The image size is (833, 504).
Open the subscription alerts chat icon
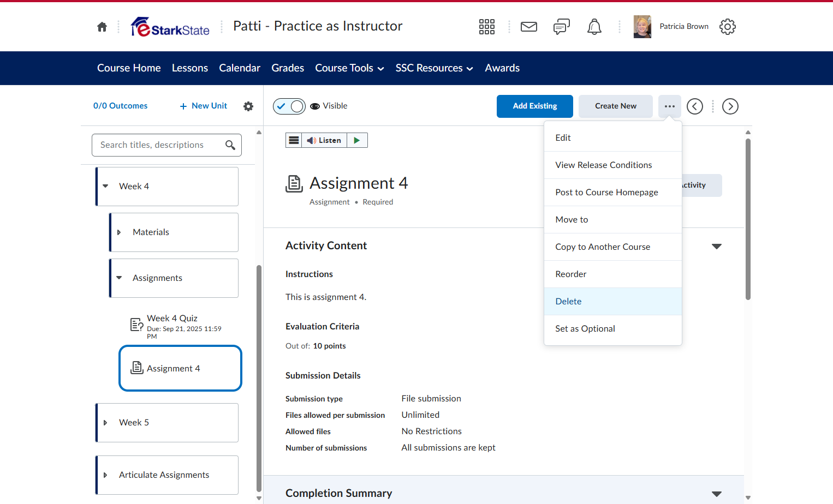pos(562,27)
